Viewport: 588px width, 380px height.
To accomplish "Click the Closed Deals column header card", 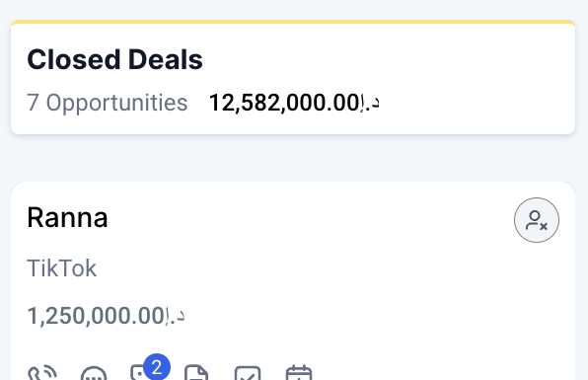I will coord(293,77).
